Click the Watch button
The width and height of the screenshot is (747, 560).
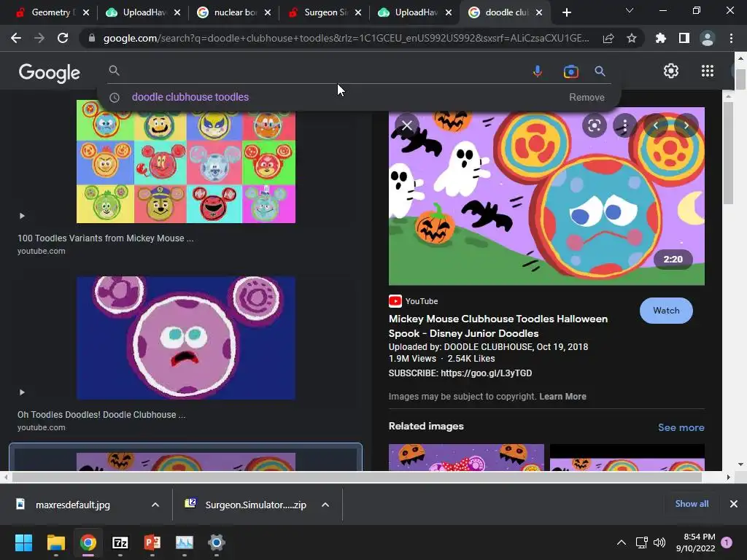click(x=666, y=311)
